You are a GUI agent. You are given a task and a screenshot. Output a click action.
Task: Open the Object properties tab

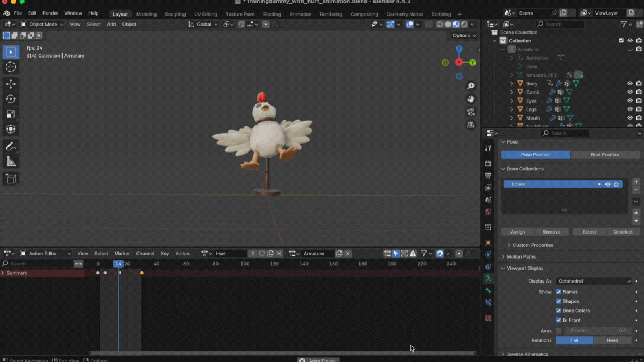pyautogui.click(x=489, y=242)
